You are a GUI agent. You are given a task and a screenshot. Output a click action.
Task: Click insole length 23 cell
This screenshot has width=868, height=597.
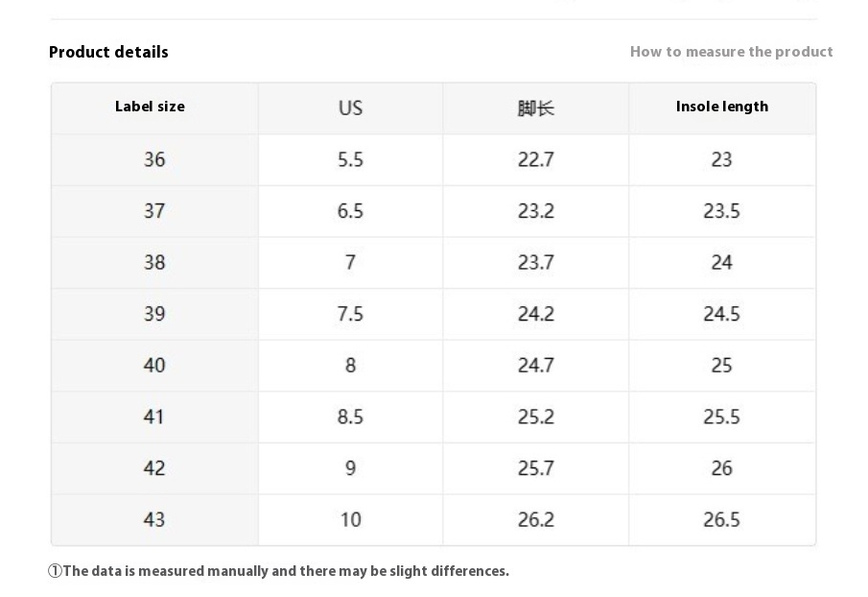tap(721, 159)
